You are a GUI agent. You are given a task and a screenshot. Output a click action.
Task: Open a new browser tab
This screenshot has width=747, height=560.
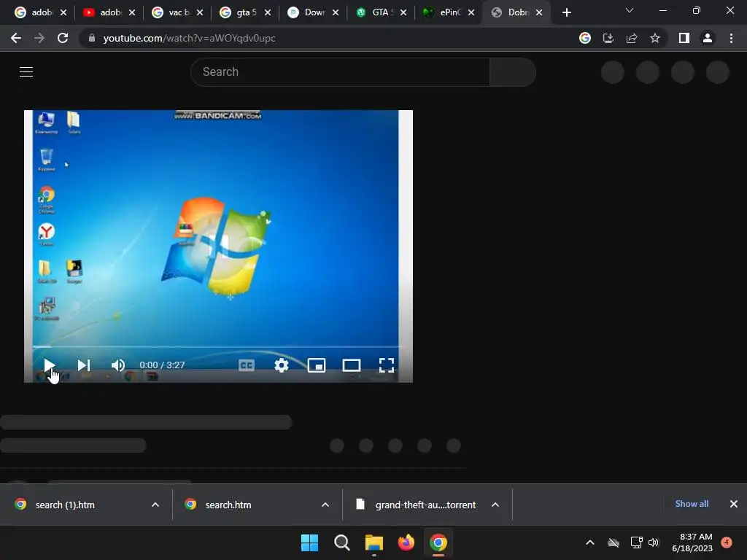point(566,12)
